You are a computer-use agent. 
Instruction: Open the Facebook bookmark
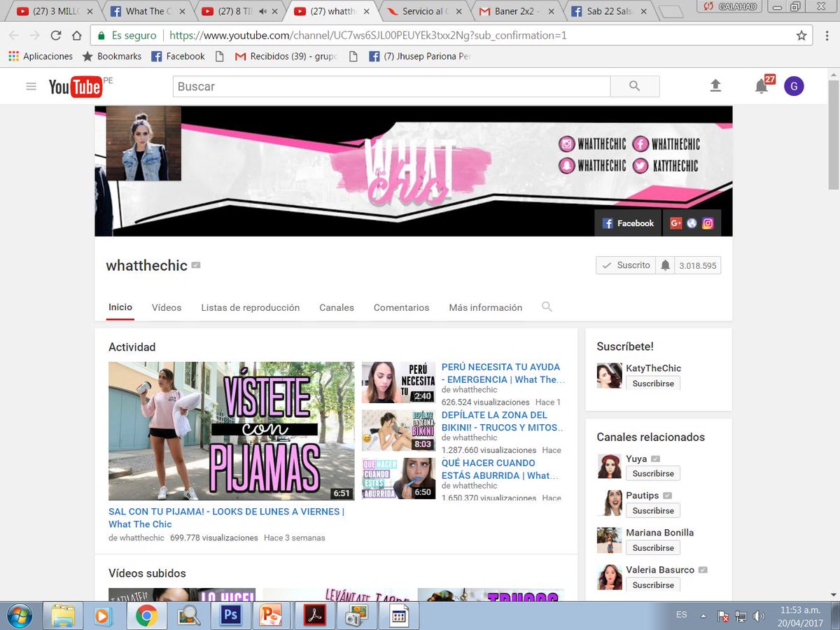[x=178, y=56]
